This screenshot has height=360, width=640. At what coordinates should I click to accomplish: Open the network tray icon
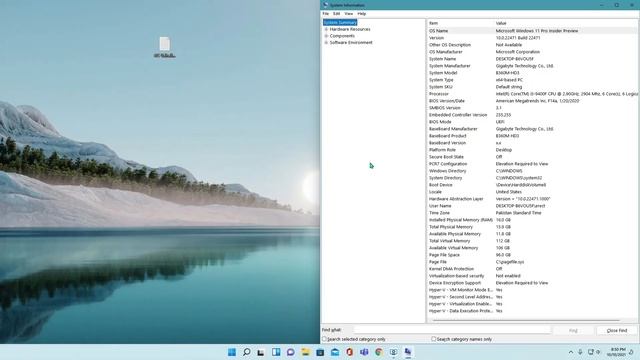(x=590, y=352)
